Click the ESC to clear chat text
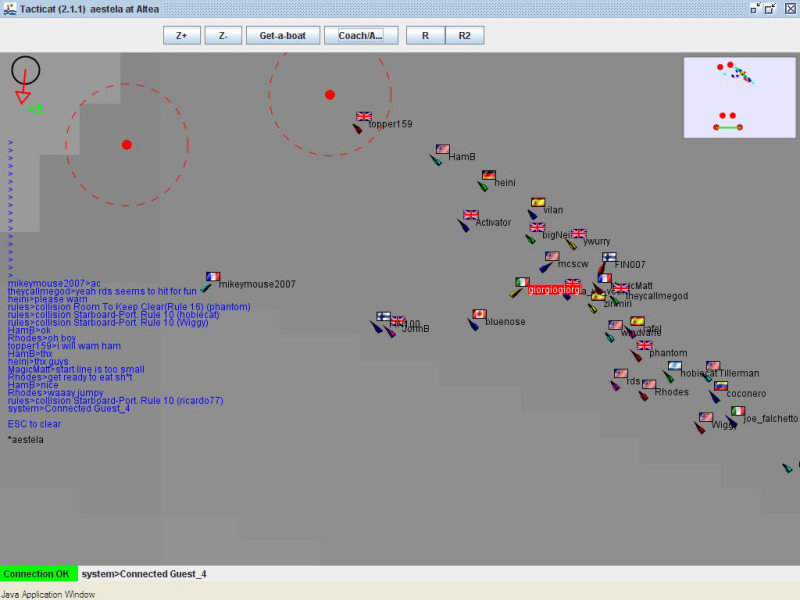This screenshot has height=600, width=800. [x=34, y=424]
